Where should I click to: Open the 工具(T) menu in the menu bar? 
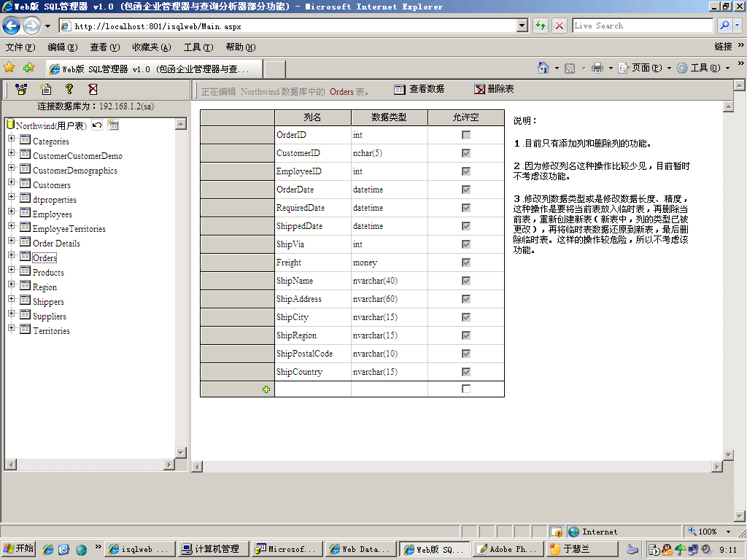click(198, 47)
